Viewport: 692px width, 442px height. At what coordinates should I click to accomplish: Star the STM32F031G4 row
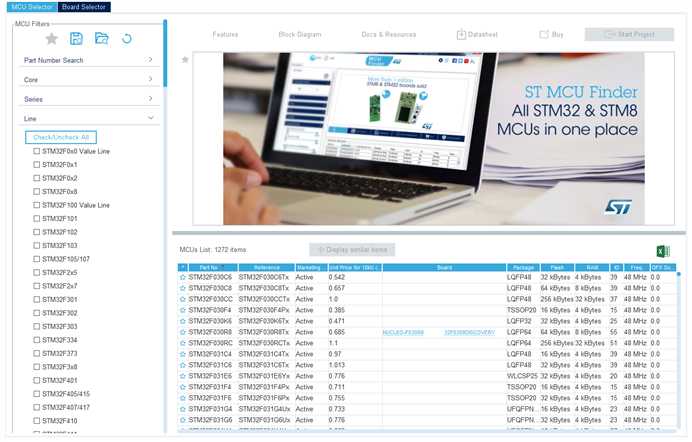pyautogui.click(x=183, y=409)
